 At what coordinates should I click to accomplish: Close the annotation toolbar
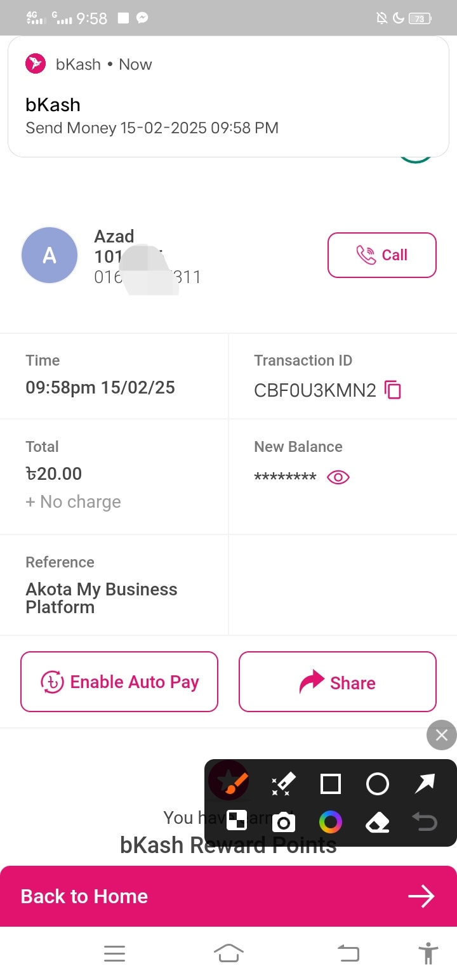[442, 736]
